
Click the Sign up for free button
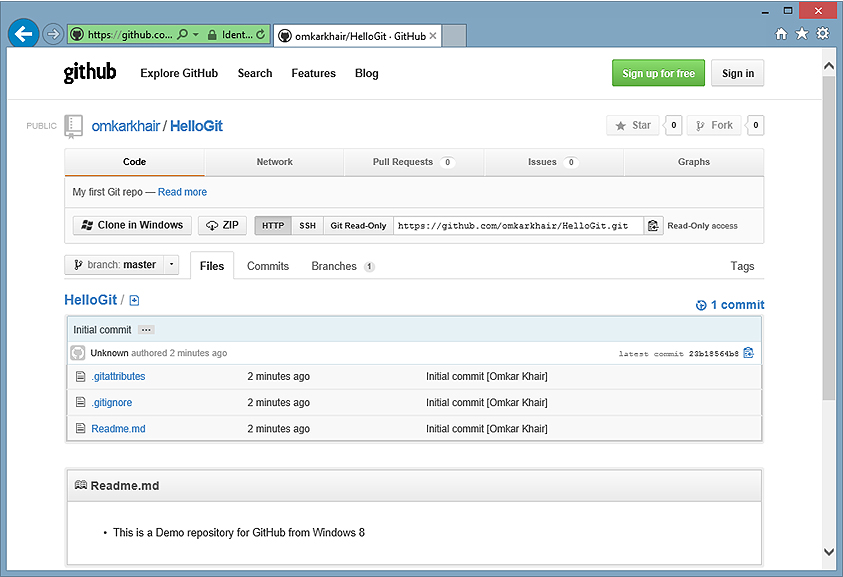pyautogui.click(x=658, y=73)
